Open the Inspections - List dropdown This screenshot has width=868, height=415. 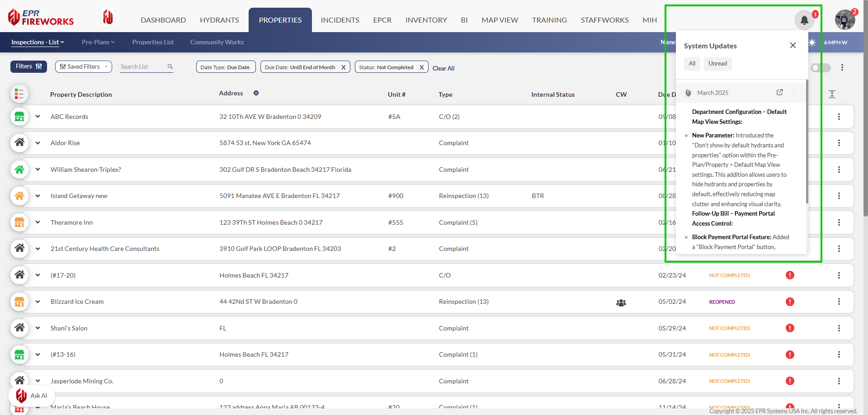coord(38,42)
